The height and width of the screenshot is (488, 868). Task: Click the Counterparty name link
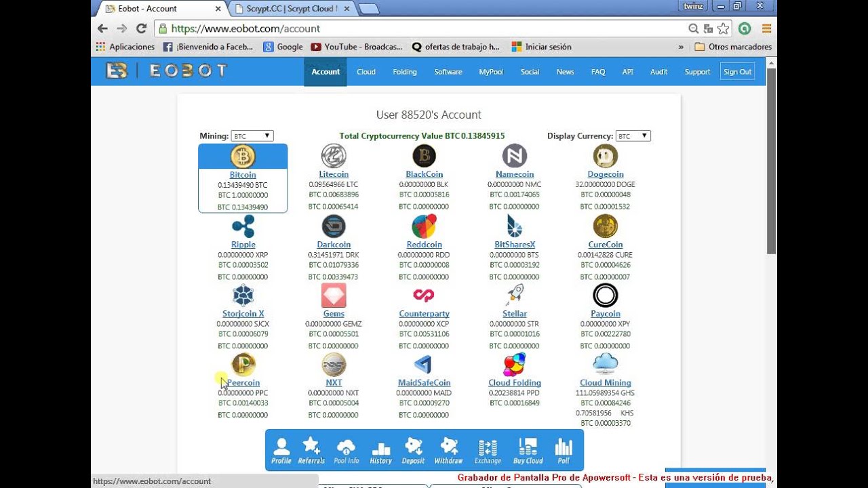tap(424, 314)
